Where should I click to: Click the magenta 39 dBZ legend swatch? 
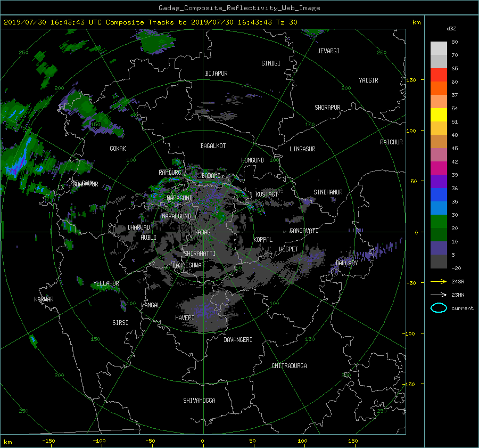[x=439, y=168]
